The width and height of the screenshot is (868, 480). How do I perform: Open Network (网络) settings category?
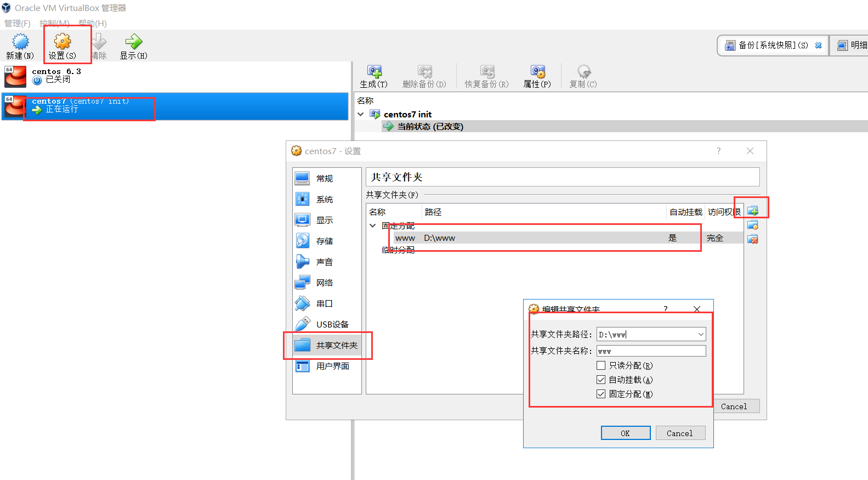click(x=327, y=283)
